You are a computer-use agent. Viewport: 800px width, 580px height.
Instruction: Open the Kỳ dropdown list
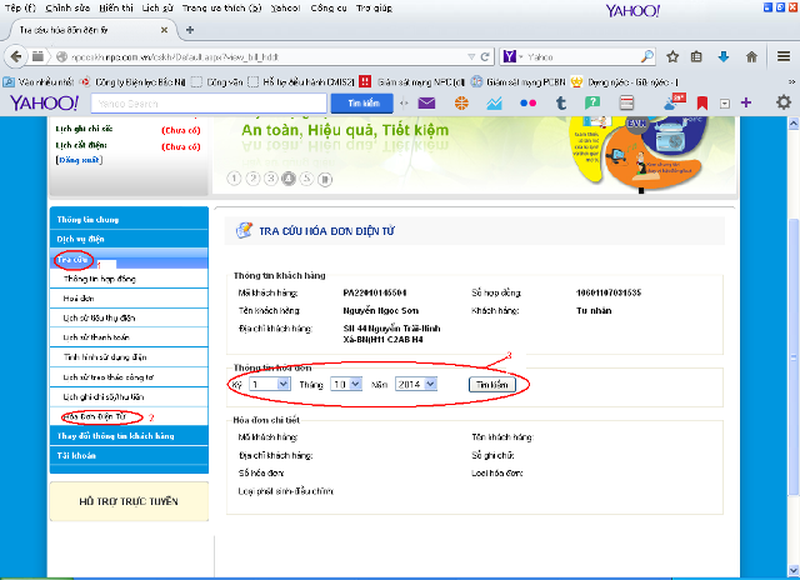pyautogui.click(x=268, y=383)
